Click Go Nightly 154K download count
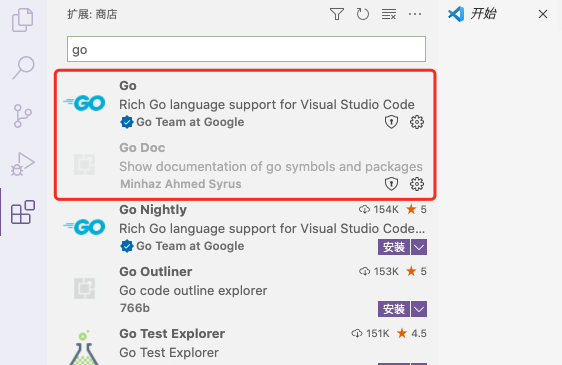The image size is (562, 365). point(378,209)
